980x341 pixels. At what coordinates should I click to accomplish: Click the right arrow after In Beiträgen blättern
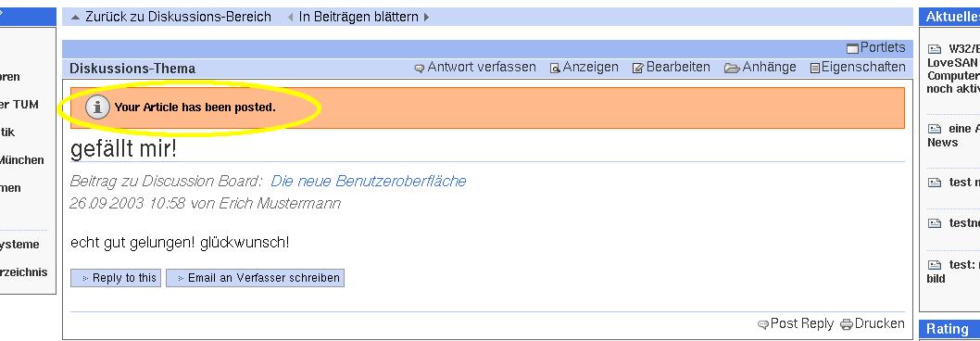426,18
